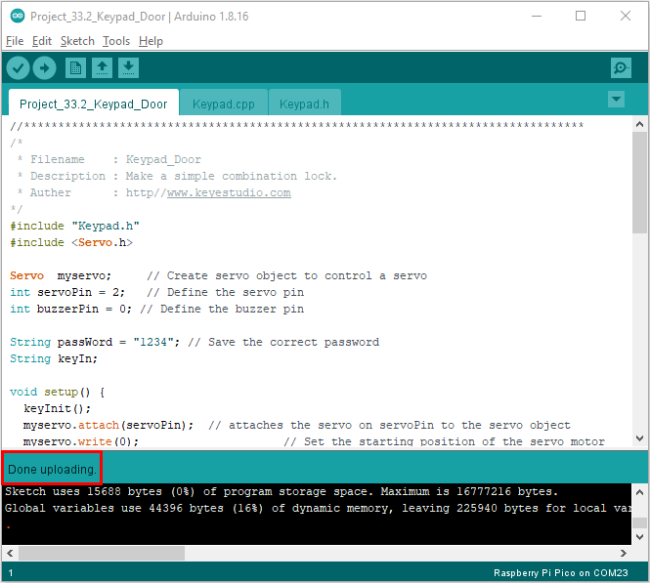Click the horizontal scroll-right arrow

(x=623, y=553)
